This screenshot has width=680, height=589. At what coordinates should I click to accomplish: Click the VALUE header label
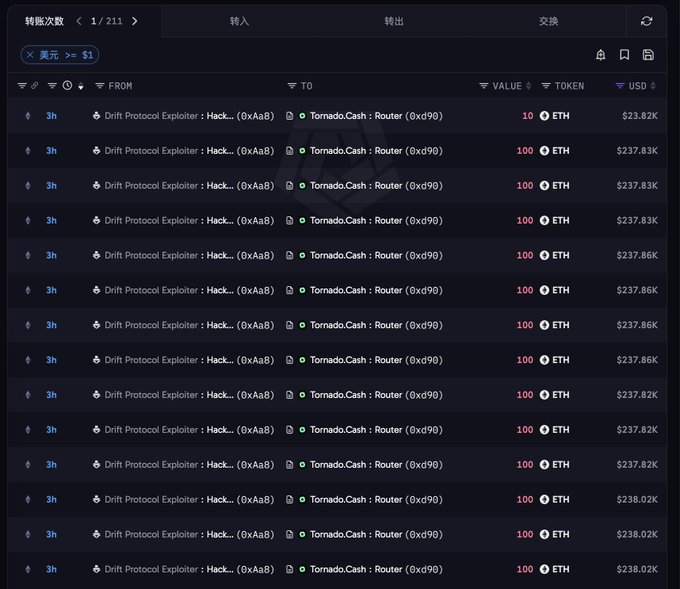click(x=507, y=86)
